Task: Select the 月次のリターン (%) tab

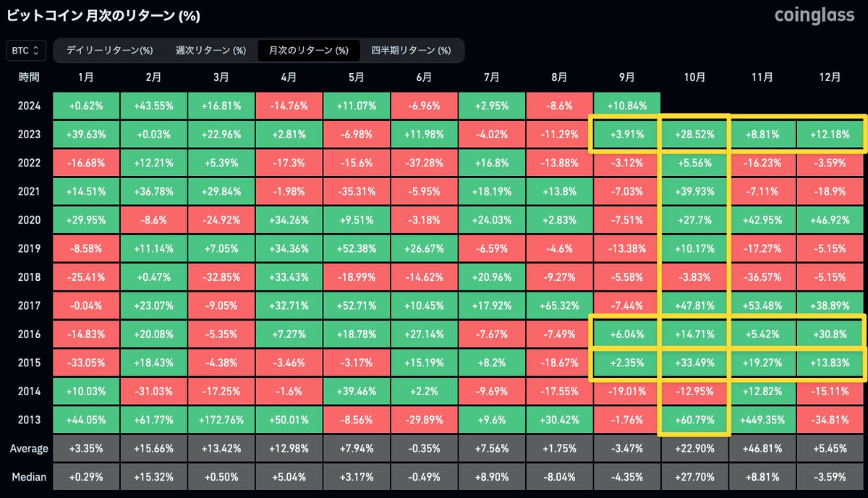Action: (x=308, y=51)
